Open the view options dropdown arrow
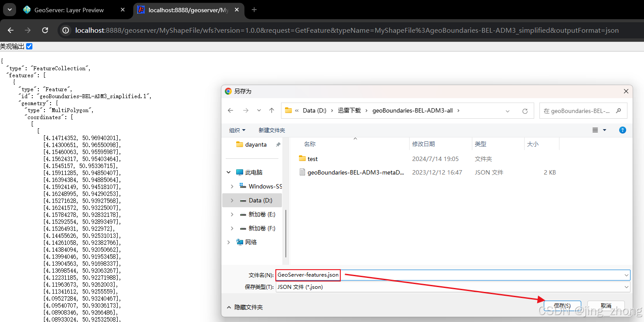 [x=604, y=130]
